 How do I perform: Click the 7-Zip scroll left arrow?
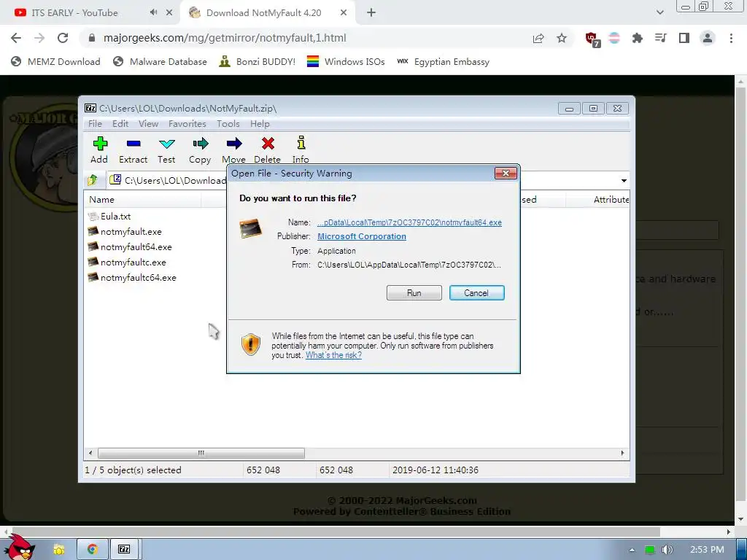tap(90, 453)
